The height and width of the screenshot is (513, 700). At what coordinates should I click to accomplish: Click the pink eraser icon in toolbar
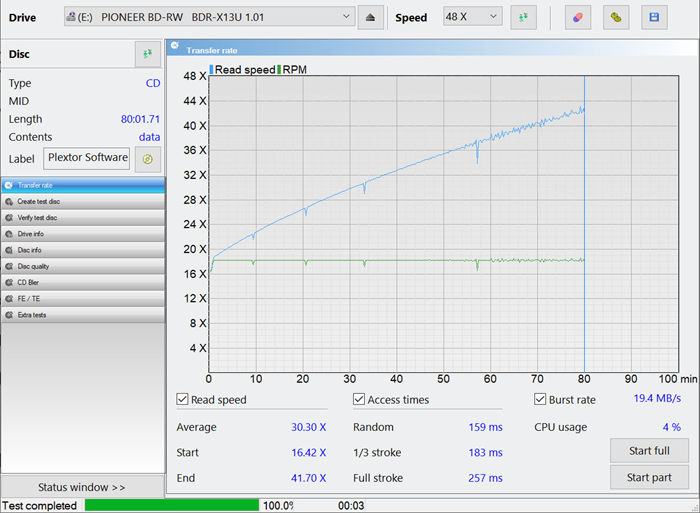pos(577,17)
